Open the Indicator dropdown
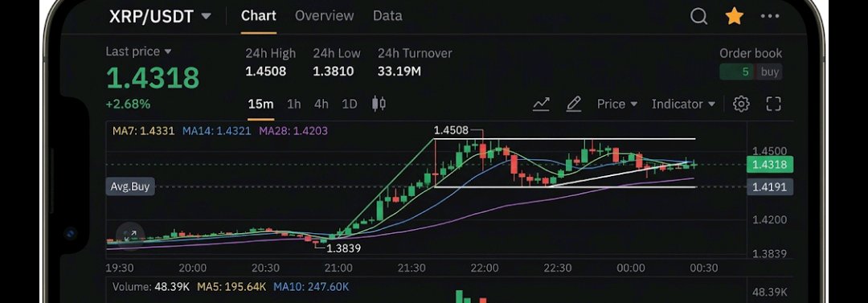 point(683,104)
